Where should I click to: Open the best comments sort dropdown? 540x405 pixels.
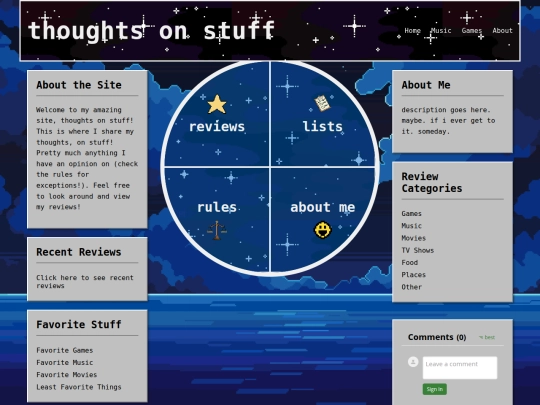(x=487, y=337)
